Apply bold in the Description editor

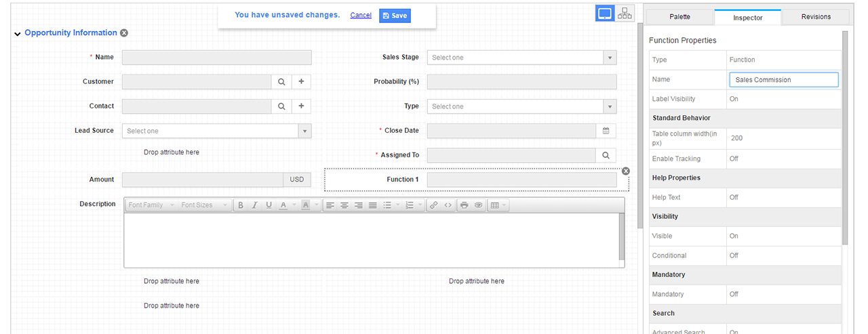241,205
